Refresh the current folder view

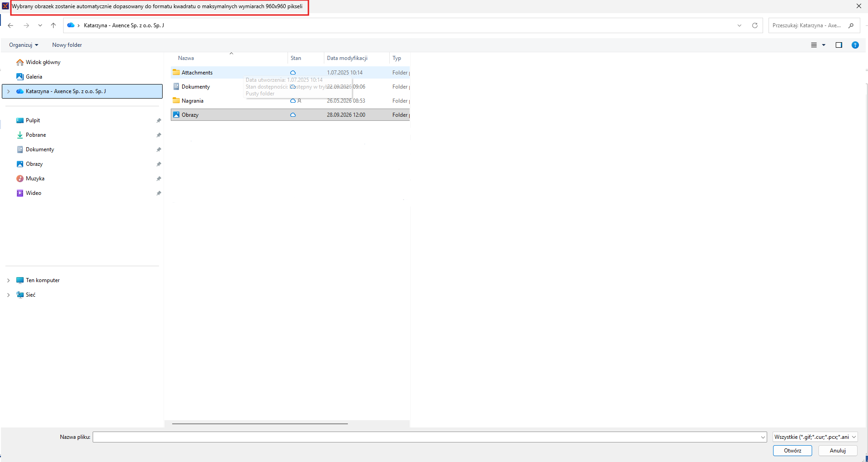tap(755, 25)
